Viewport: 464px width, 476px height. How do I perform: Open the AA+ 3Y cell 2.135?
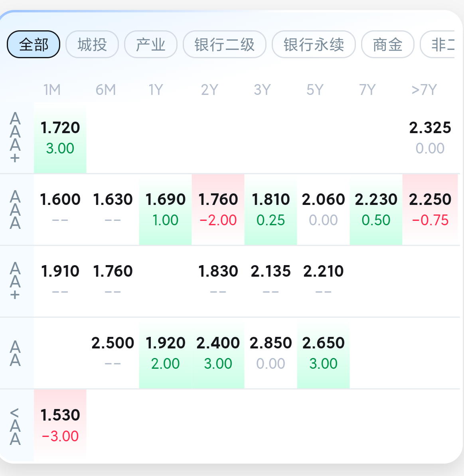(271, 281)
